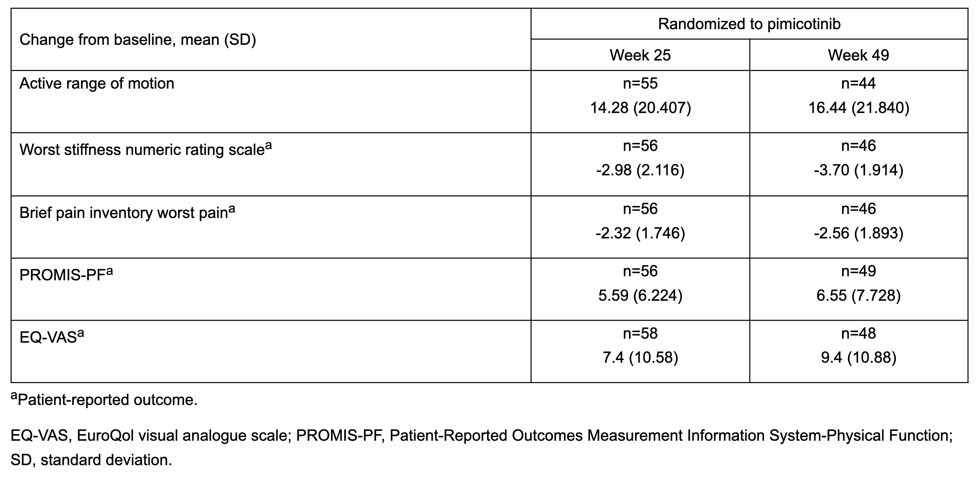
Task: Click the 'Week 25' column header
Action: click(640, 55)
